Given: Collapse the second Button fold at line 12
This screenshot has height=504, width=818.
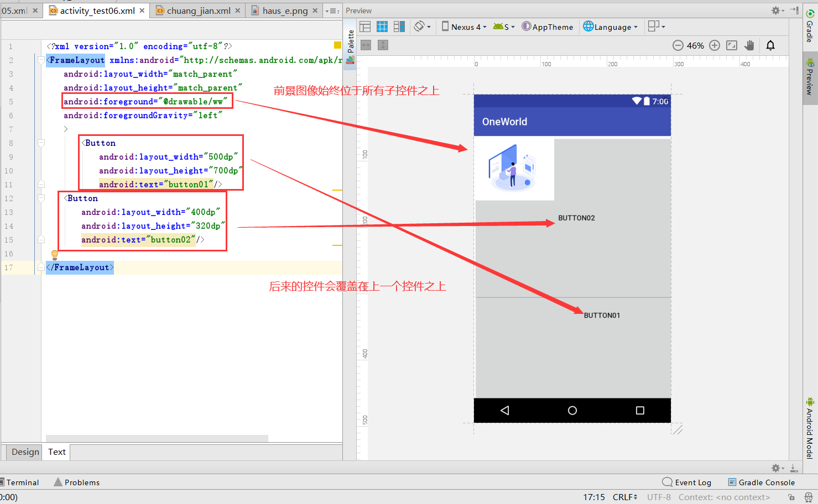Looking at the screenshot, I should point(41,198).
